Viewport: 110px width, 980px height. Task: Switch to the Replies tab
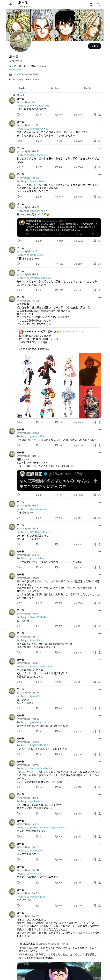55,88
